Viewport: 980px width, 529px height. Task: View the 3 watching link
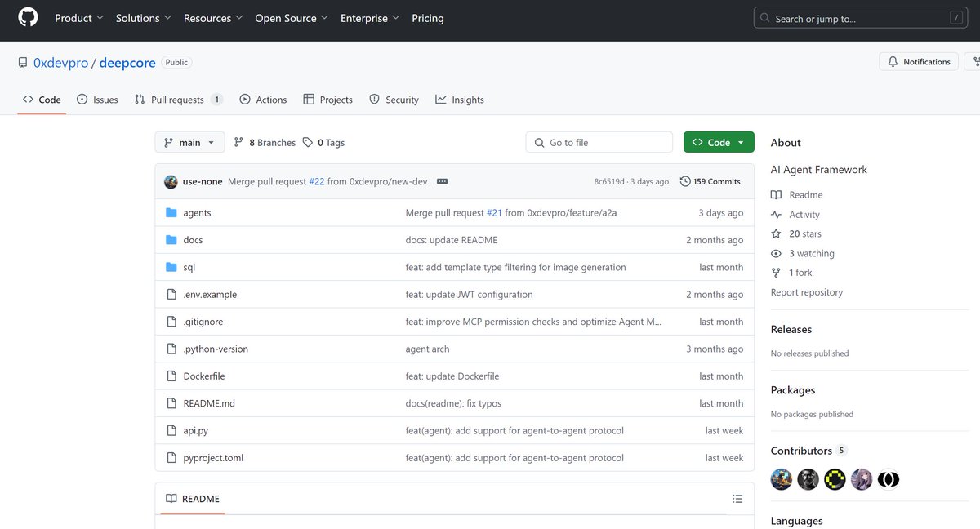[x=803, y=253]
